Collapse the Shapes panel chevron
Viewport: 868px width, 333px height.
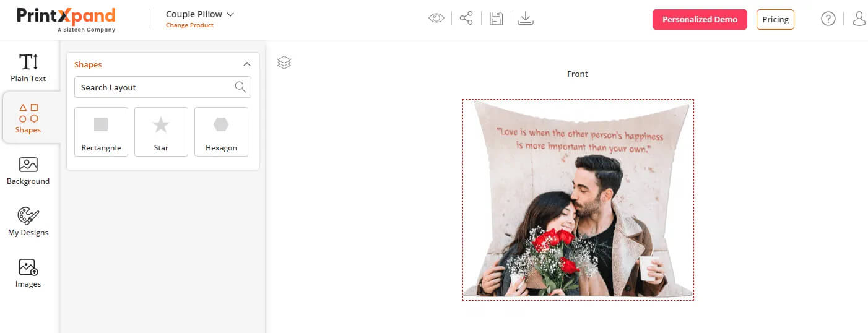pos(247,64)
